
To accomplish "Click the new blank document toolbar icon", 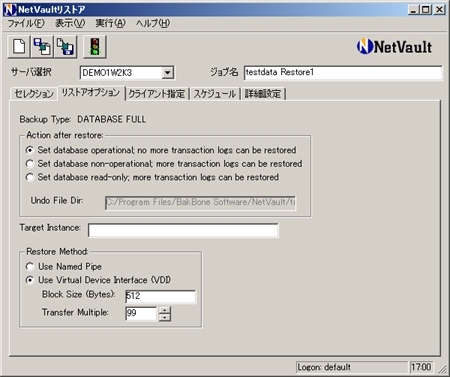I will point(19,47).
